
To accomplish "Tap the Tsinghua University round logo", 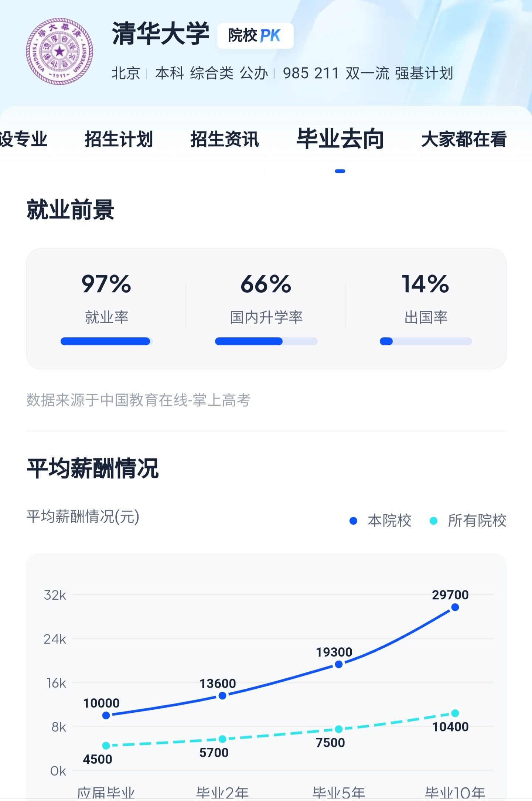I will coord(59,51).
